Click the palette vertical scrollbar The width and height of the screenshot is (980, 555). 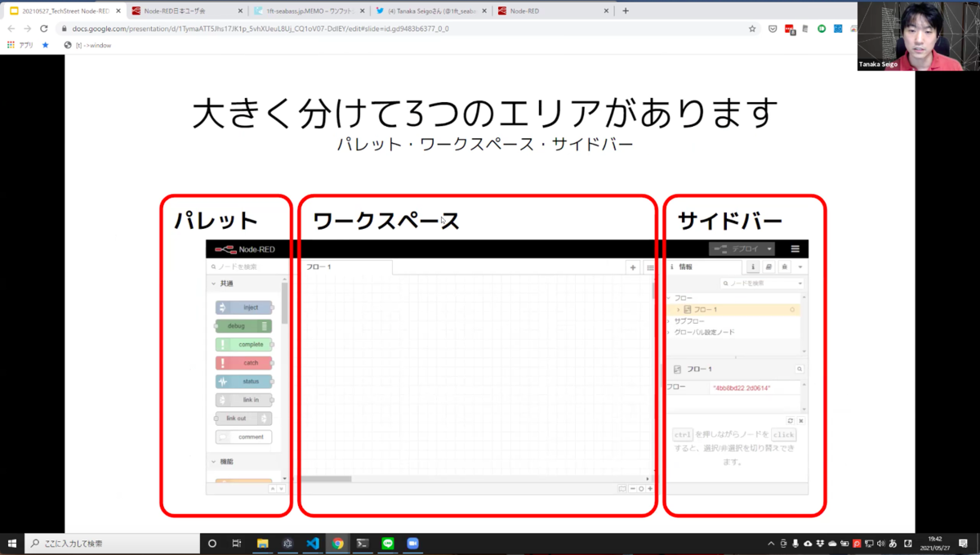click(284, 303)
